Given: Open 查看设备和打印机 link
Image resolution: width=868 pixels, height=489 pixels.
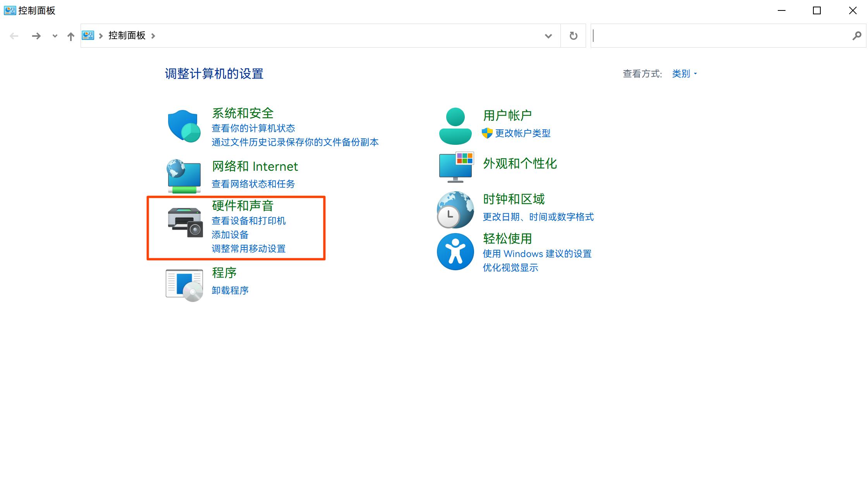Looking at the screenshot, I should tap(248, 221).
